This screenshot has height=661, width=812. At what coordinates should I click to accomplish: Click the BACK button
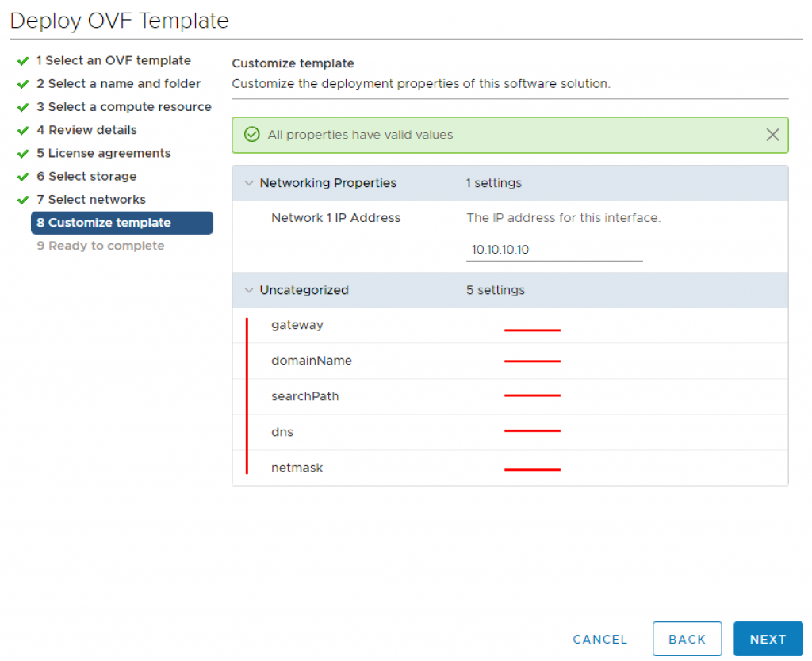(687, 639)
